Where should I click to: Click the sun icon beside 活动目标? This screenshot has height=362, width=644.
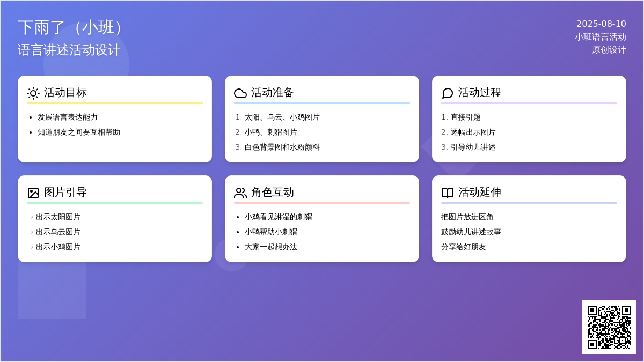[33, 93]
